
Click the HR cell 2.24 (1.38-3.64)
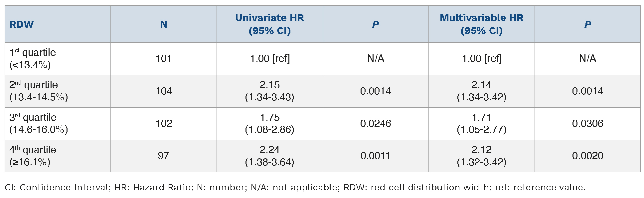269,156
